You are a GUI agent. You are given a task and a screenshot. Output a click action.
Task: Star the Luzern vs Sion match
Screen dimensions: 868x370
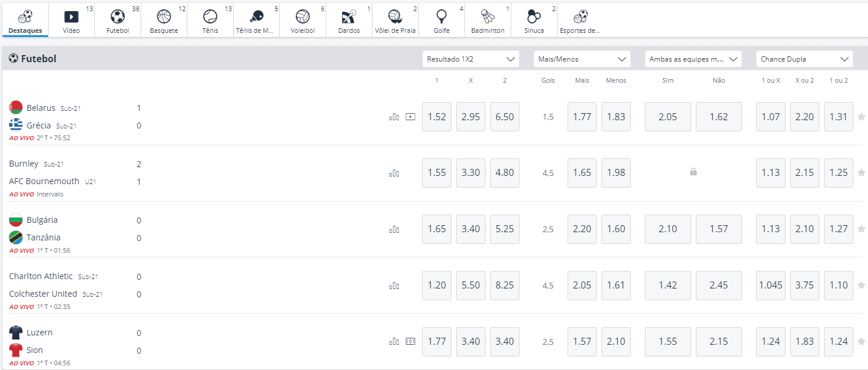pos(861,341)
